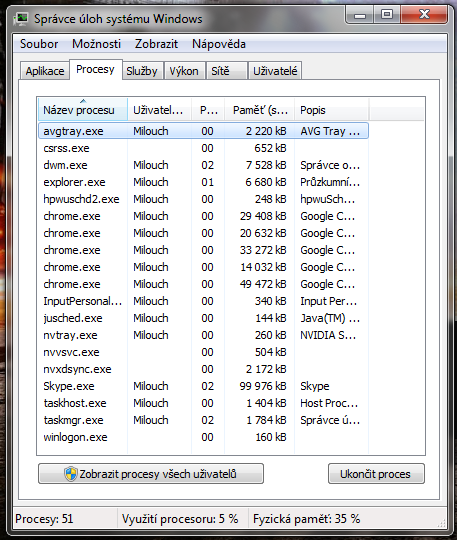The width and height of the screenshot is (457, 540).
Task: Open the Zobrazit menu
Action: (156, 44)
